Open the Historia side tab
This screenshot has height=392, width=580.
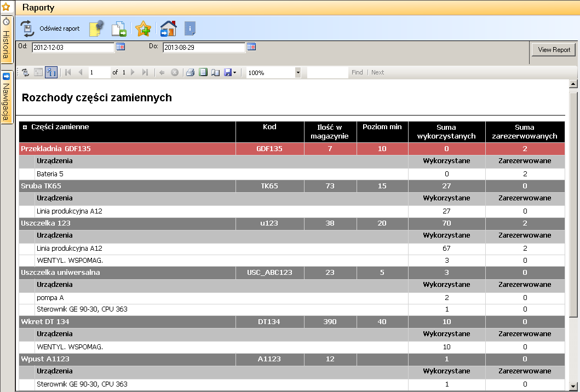point(6,40)
